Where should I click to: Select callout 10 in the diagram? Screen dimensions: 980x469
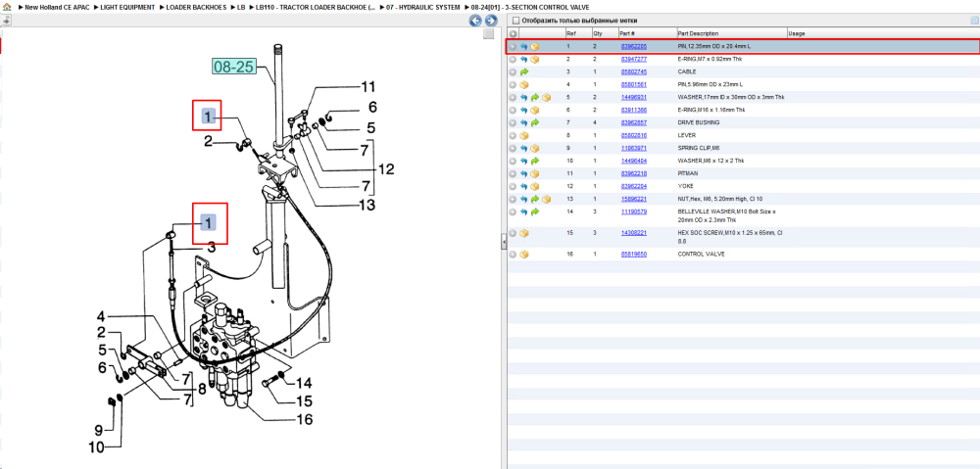coord(96,446)
